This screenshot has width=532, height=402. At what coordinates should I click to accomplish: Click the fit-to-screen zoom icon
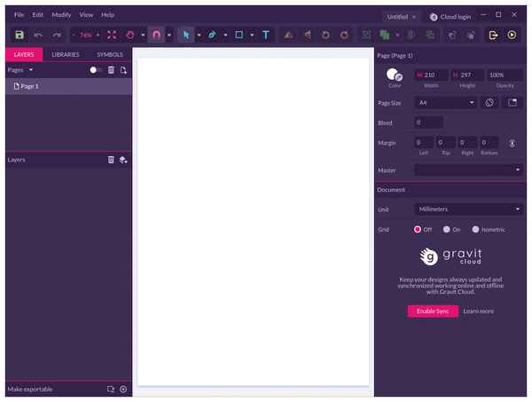[112, 35]
